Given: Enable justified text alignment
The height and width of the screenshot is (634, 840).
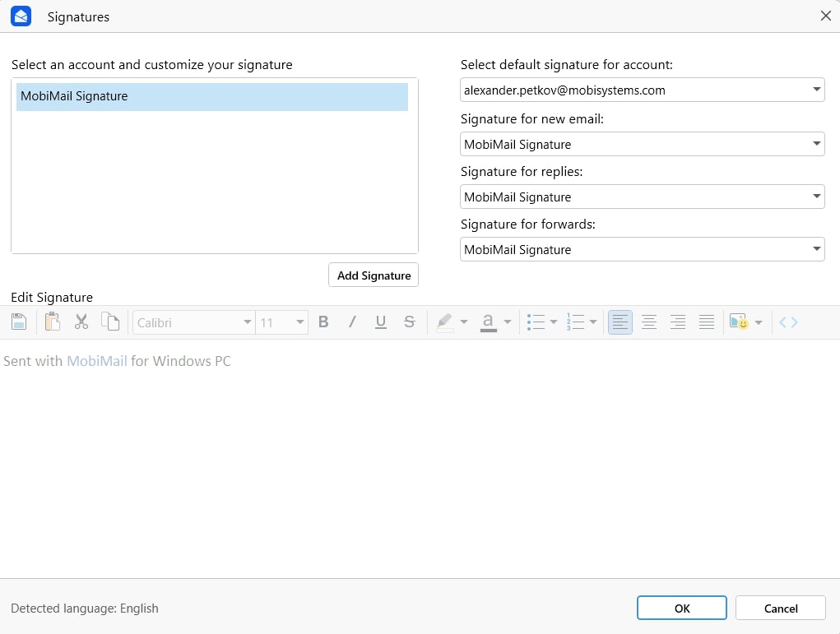Looking at the screenshot, I should pyautogui.click(x=706, y=322).
